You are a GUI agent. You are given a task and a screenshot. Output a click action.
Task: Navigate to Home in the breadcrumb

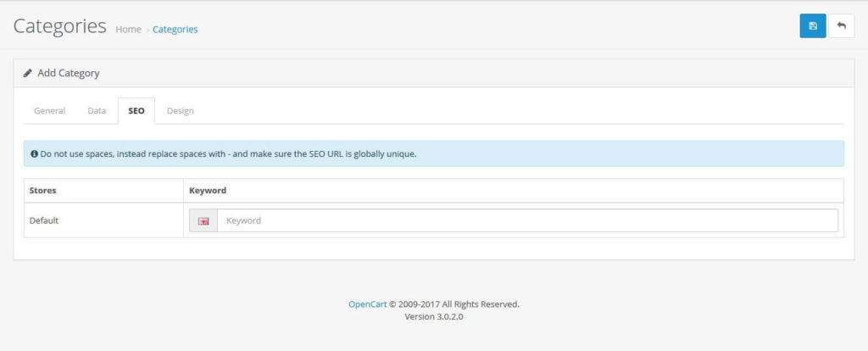128,30
